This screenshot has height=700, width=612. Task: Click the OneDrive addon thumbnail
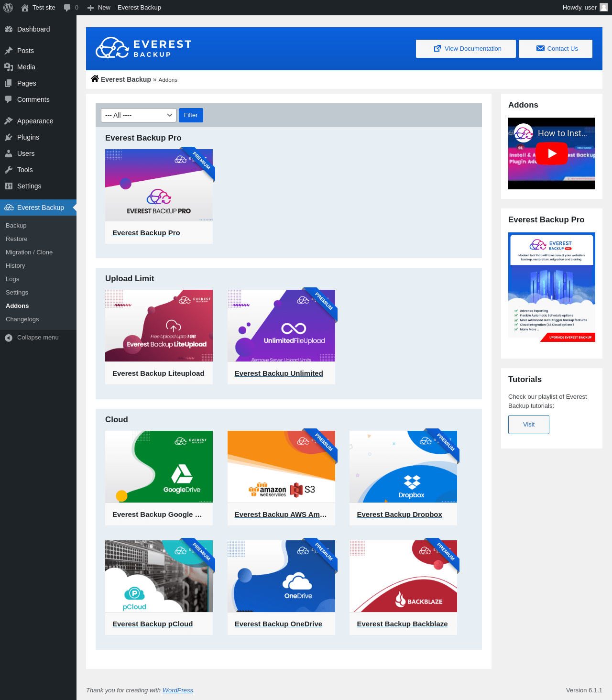(281, 576)
